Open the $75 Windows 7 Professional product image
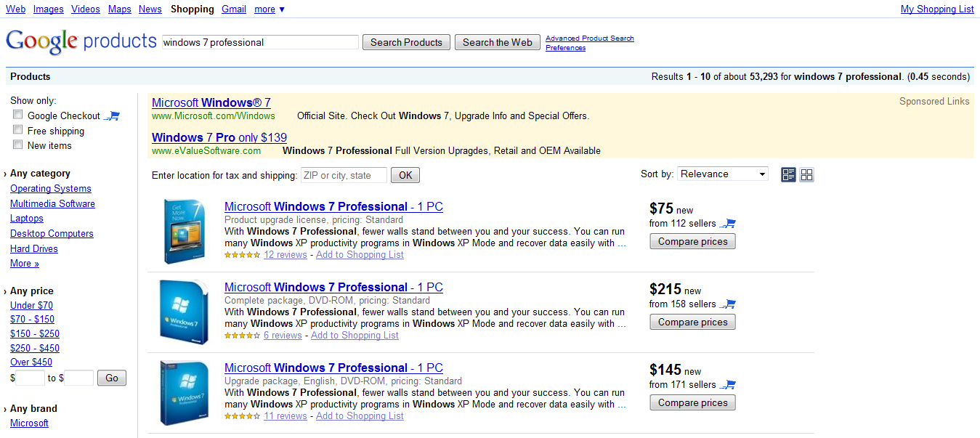980x438 pixels. tap(184, 231)
